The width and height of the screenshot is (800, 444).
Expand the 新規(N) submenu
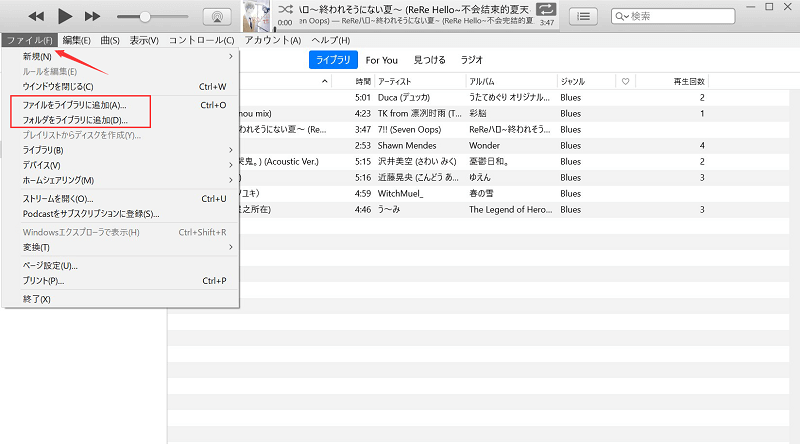pos(120,57)
